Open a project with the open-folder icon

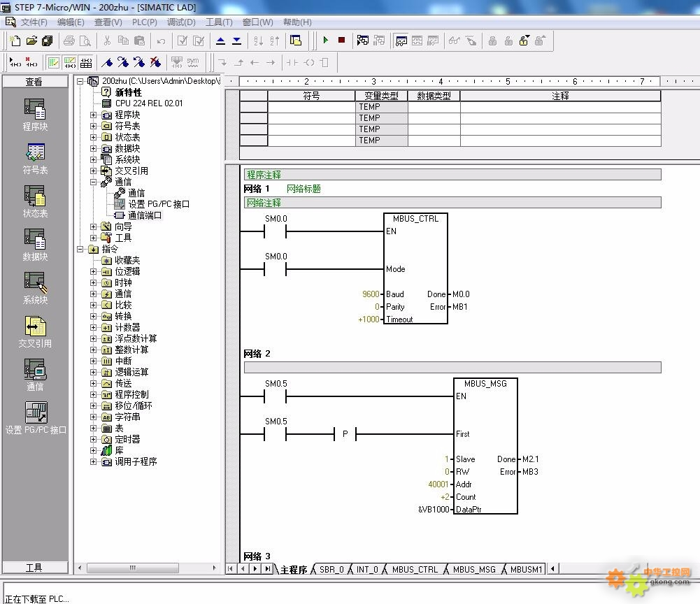coord(31,41)
